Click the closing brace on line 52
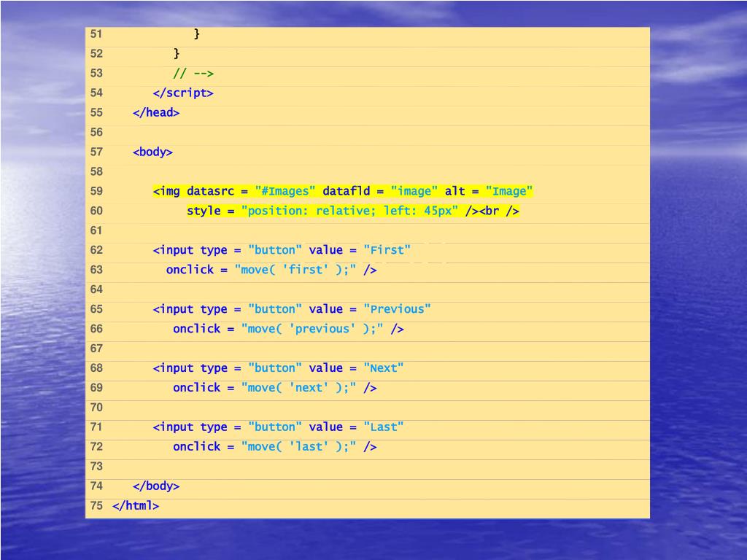747x560 pixels. point(177,53)
